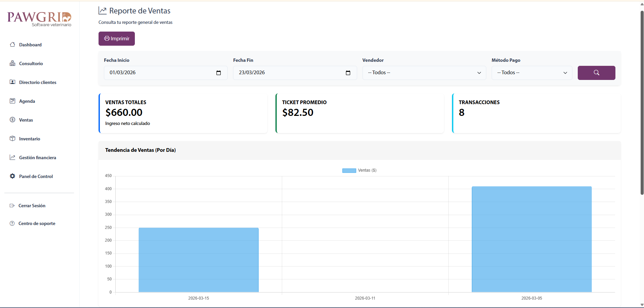Click the Consultorio building icon
The height and width of the screenshot is (308, 644).
[x=12, y=63]
